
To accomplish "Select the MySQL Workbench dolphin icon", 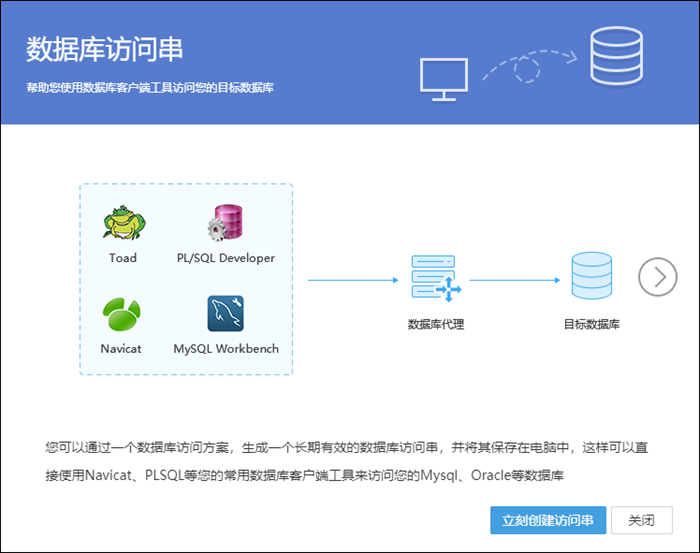I will tap(226, 314).
